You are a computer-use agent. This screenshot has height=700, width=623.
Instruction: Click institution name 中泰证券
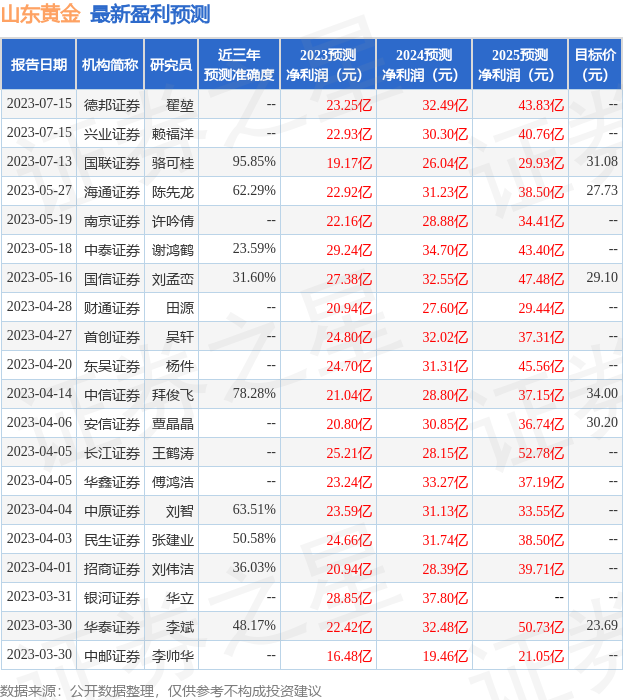(x=112, y=250)
